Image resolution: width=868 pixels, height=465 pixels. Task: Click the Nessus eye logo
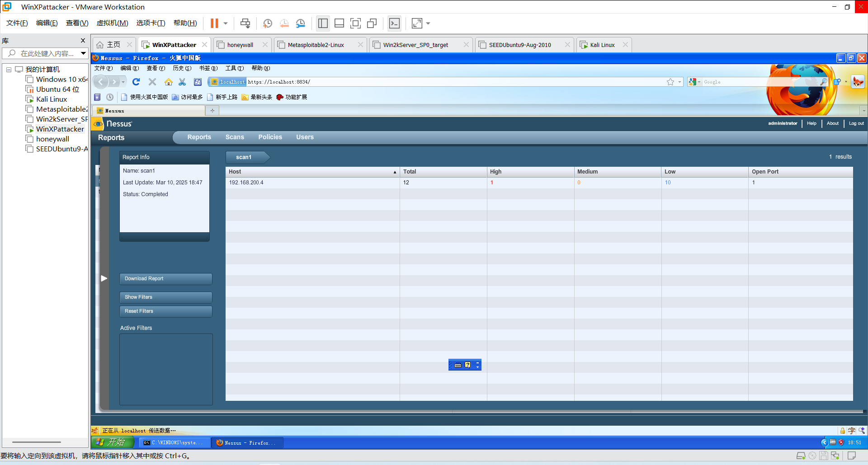[x=98, y=124]
